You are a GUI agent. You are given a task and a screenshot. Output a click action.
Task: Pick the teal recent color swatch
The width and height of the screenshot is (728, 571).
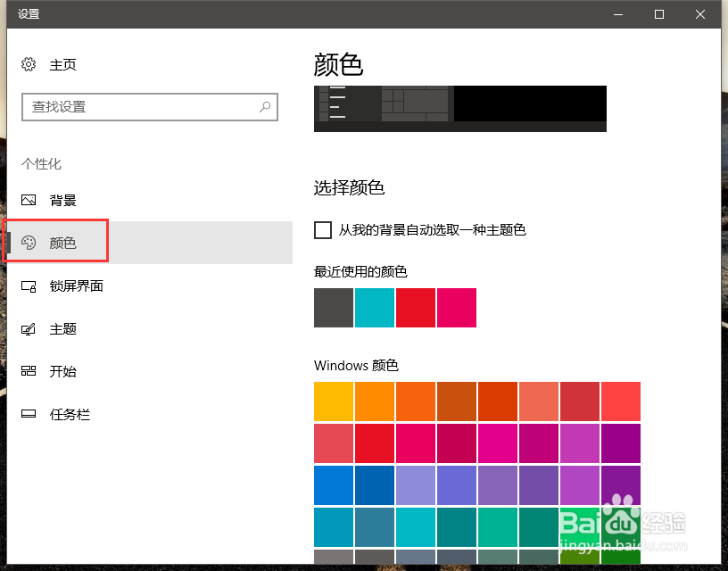[x=375, y=308]
